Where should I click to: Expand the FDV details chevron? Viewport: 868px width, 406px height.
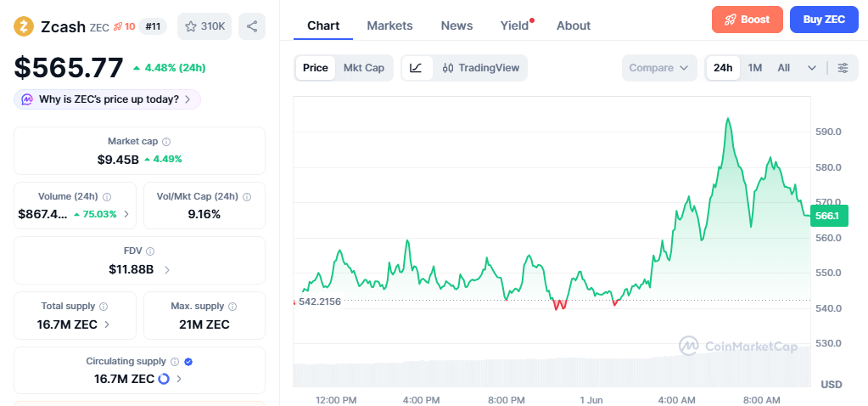(x=167, y=270)
